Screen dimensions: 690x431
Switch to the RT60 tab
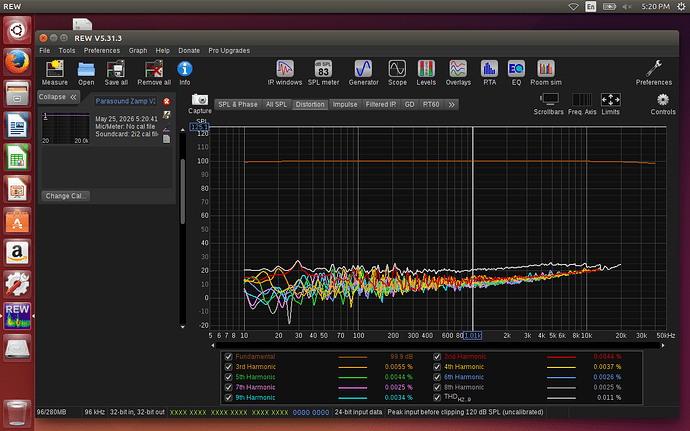[431, 104]
